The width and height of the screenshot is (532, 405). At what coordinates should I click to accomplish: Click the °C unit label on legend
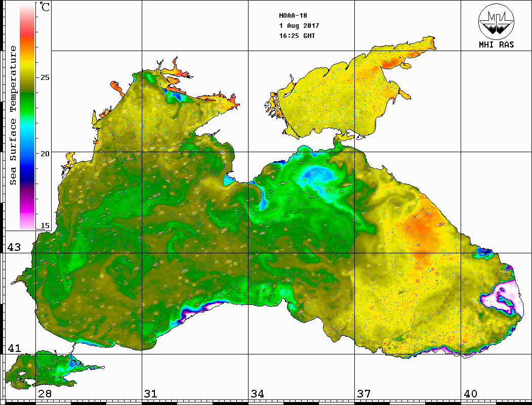click(x=44, y=7)
